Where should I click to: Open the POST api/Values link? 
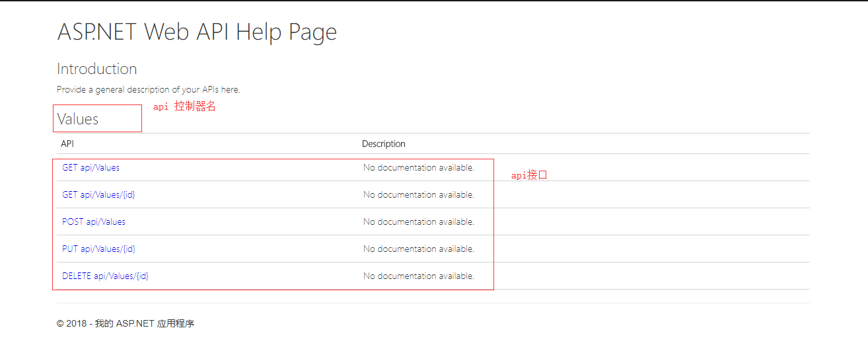[x=94, y=222]
